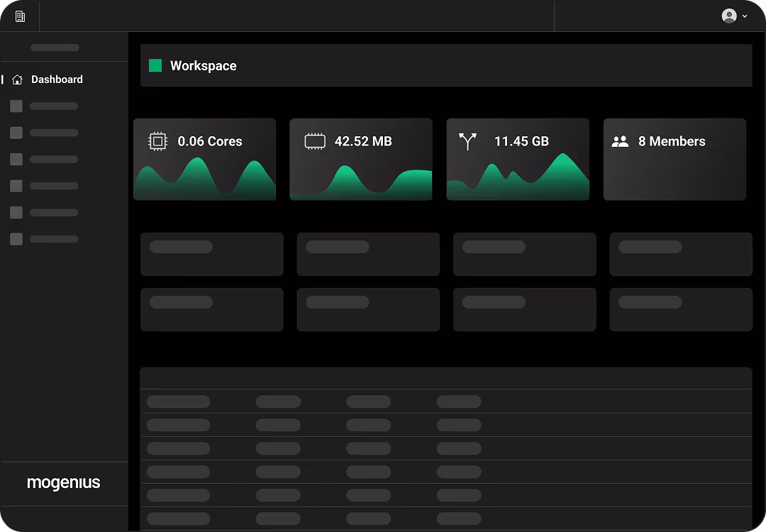Open the 8 Members label
The height and width of the screenshot is (532, 766).
[672, 141]
